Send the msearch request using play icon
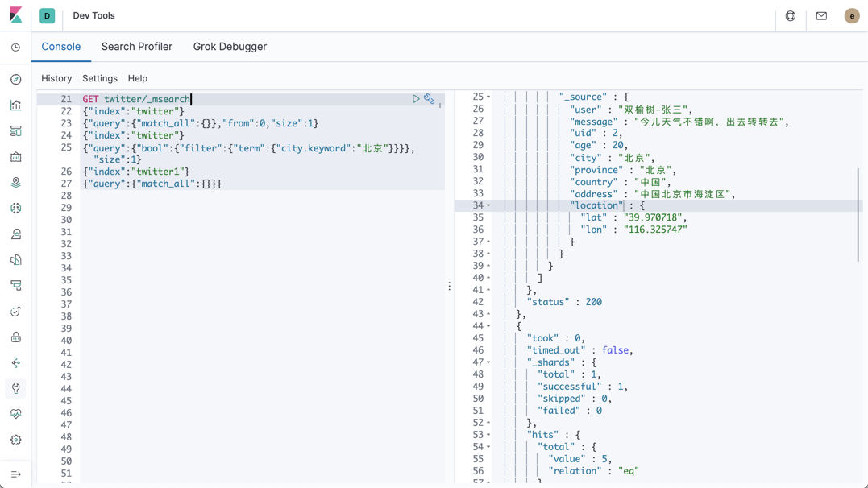 click(x=416, y=98)
